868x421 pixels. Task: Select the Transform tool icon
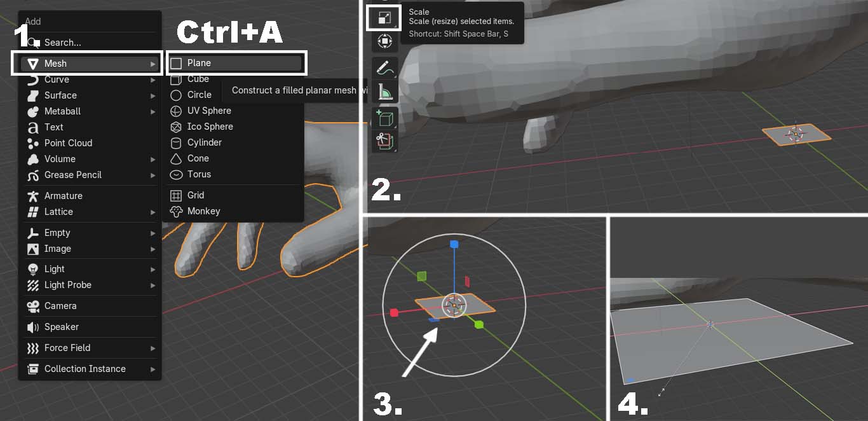[x=384, y=42]
